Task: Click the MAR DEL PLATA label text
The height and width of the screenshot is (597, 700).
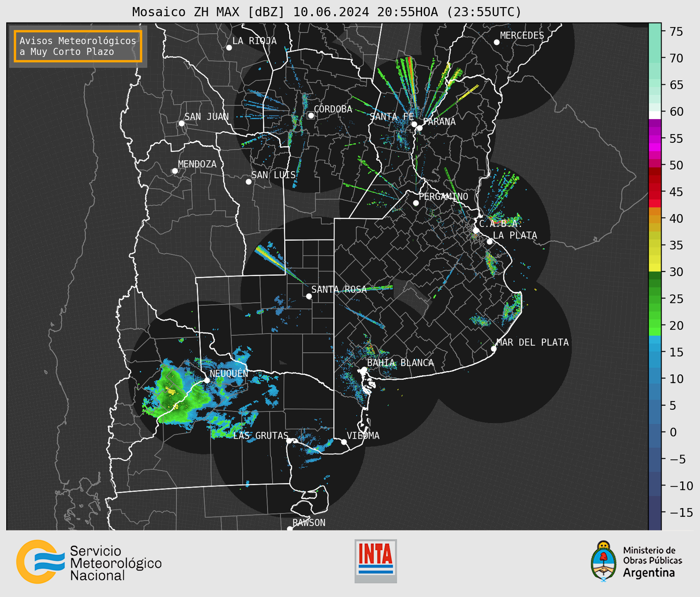Action: pos(533,343)
